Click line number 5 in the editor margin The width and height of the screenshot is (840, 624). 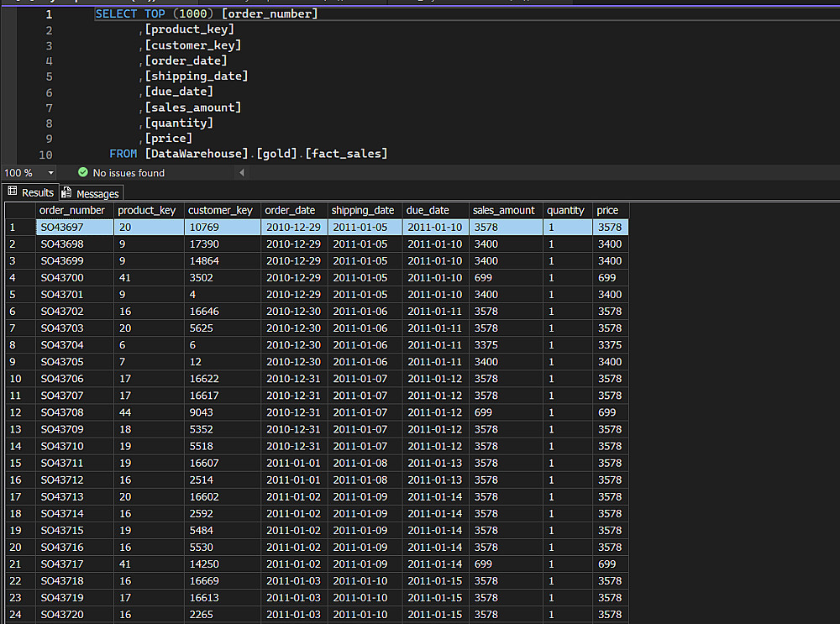click(x=49, y=76)
